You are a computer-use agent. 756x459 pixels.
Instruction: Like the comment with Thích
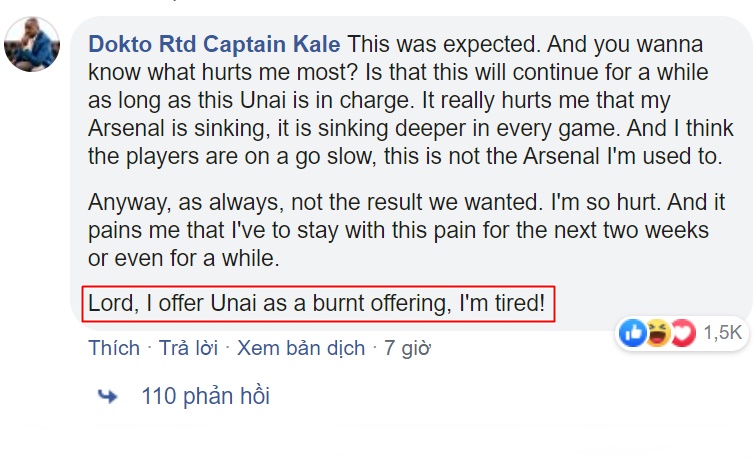(x=113, y=348)
